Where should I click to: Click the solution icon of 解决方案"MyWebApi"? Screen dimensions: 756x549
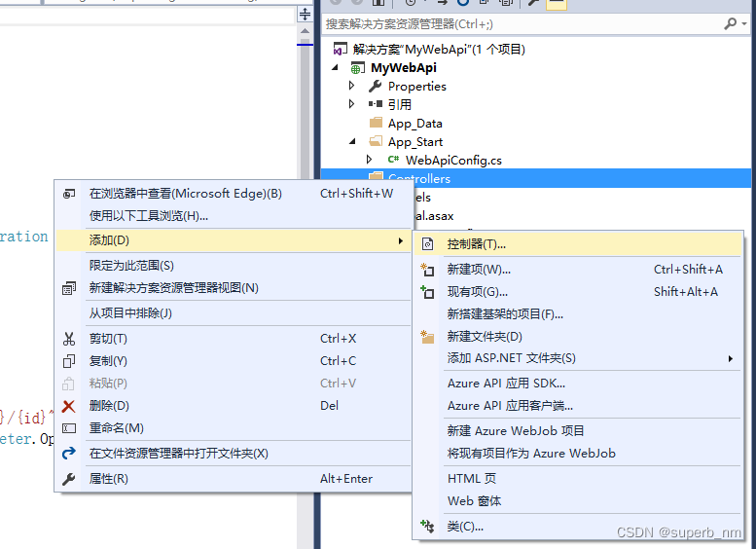click(x=340, y=50)
